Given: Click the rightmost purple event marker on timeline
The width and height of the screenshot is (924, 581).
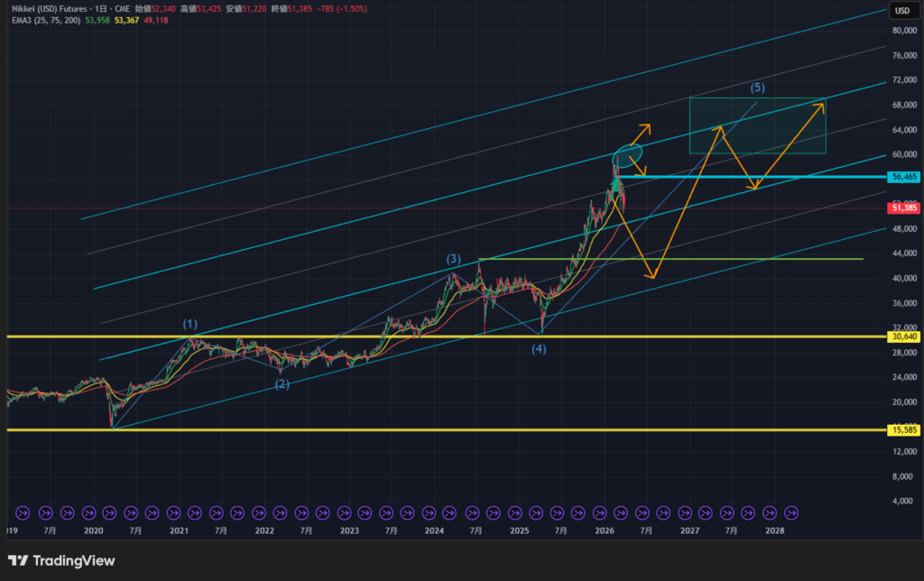Looking at the screenshot, I should (791, 512).
